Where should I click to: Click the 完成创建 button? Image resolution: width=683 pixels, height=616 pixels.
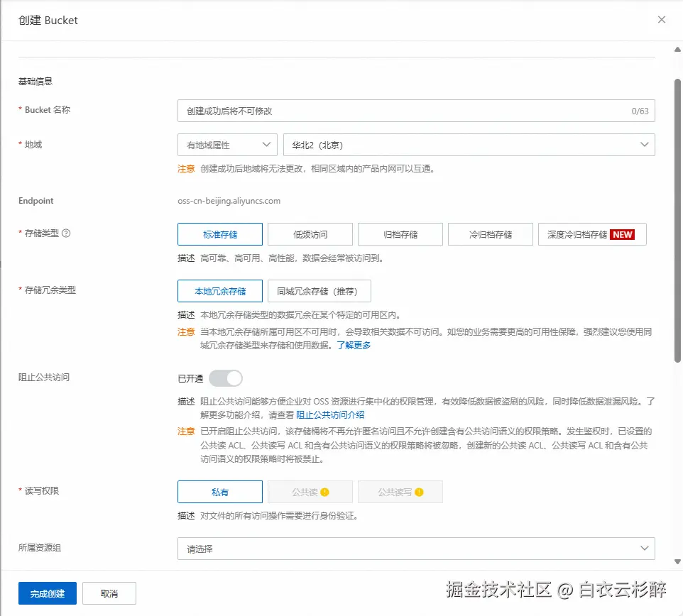click(x=48, y=593)
